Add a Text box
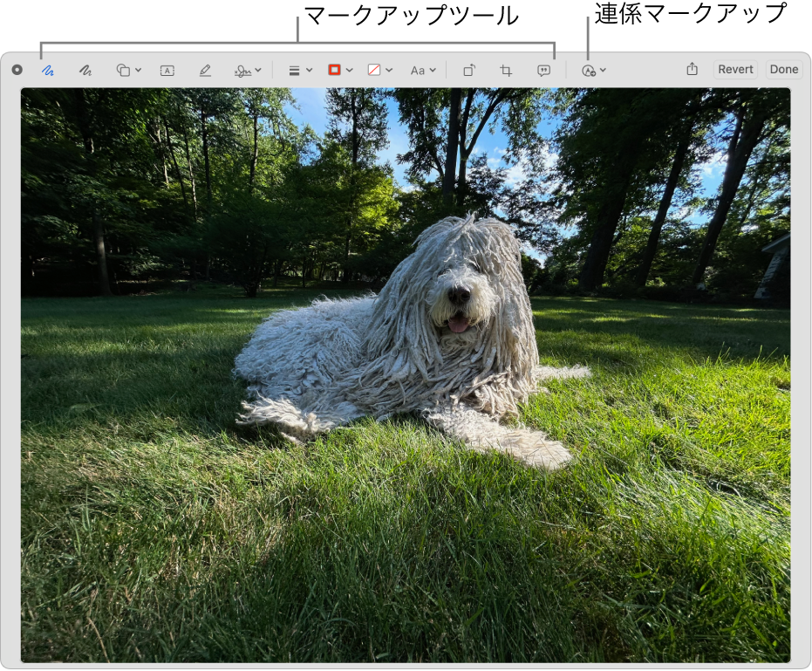 167,71
